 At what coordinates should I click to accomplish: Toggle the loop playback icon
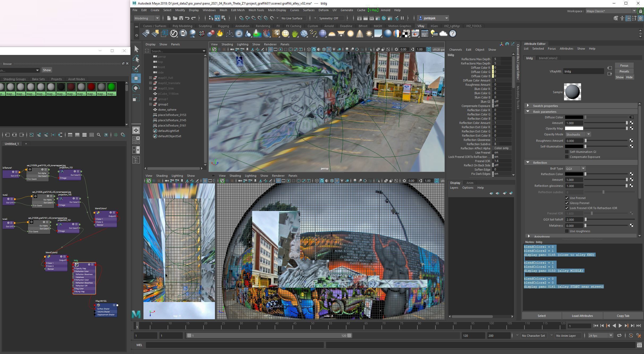click(x=619, y=335)
